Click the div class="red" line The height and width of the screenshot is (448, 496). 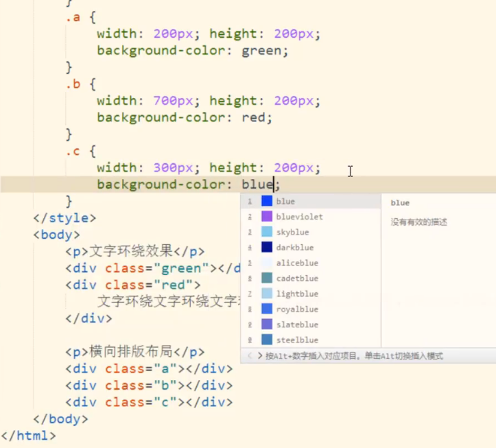point(133,285)
